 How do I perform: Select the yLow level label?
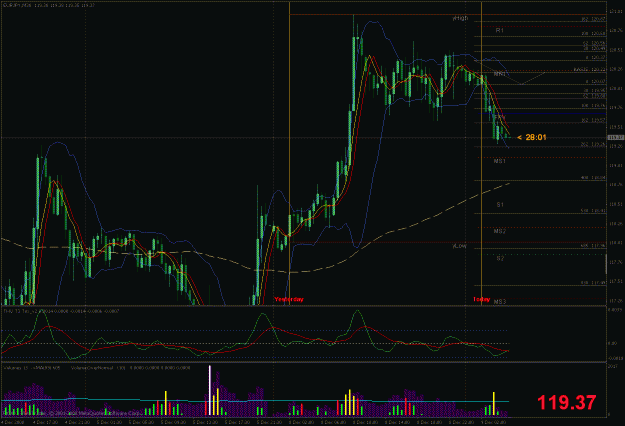[460, 246]
